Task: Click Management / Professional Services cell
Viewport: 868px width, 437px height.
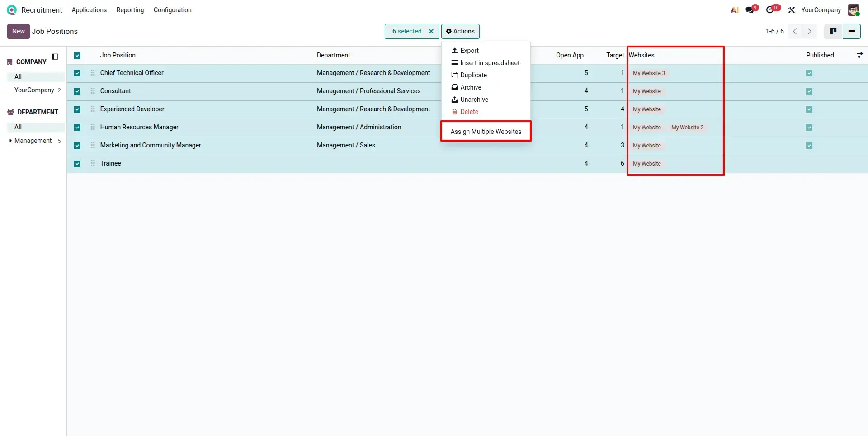Action: pos(368,91)
